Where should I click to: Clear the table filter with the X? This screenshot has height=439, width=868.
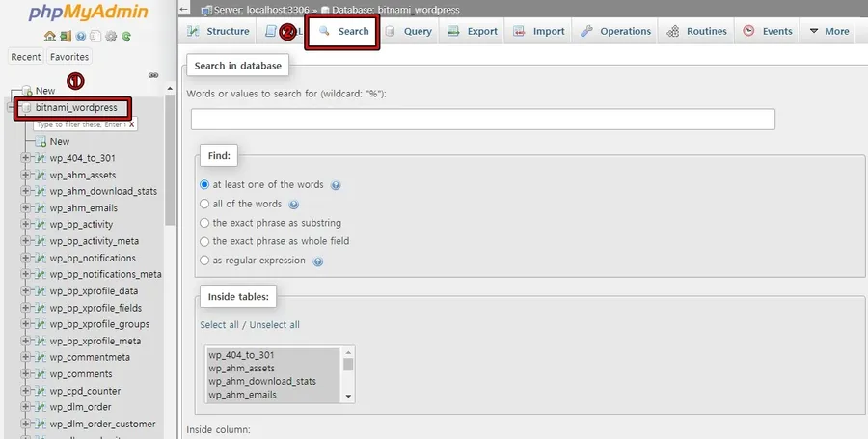point(132,124)
